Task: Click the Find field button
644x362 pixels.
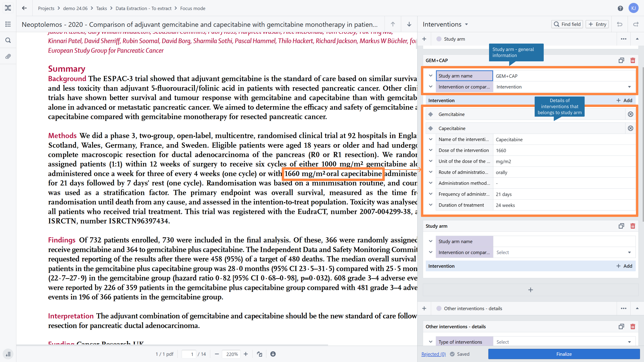Action: pos(567,24)
